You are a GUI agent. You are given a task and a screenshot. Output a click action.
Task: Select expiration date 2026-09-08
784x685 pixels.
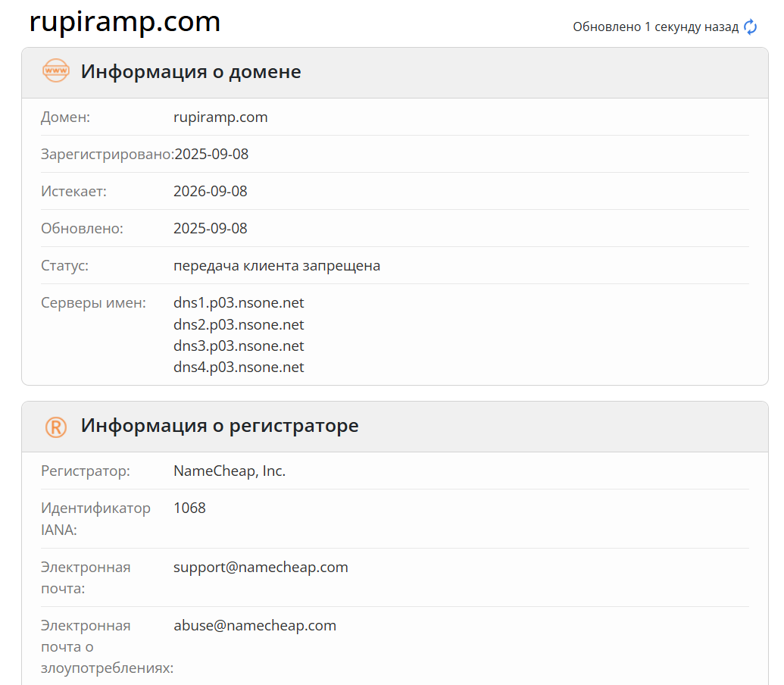click(211, 191)
